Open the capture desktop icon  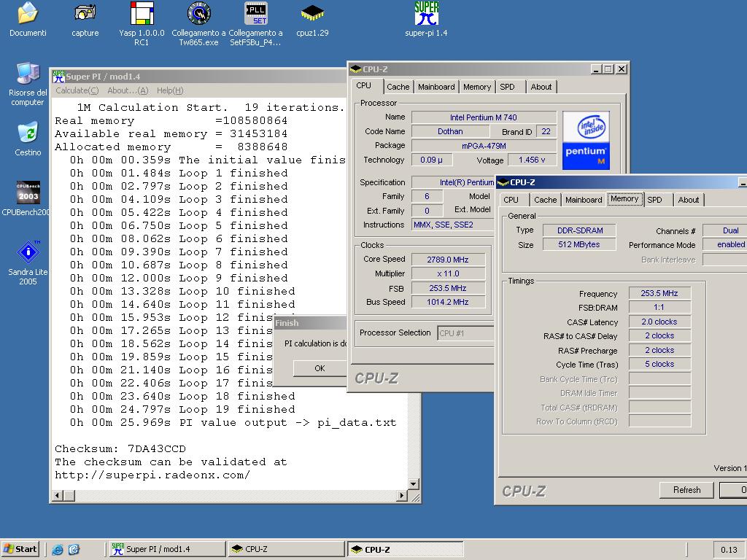[x=85, y=13]
